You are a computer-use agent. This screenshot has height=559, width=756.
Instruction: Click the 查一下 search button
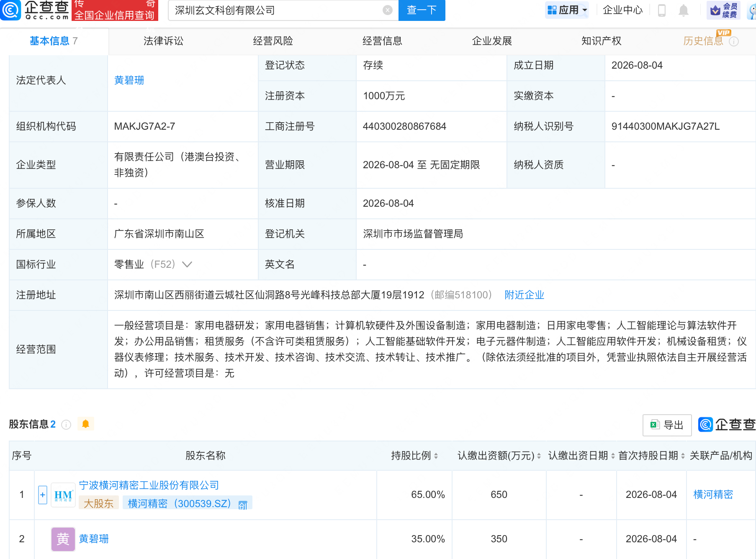click(422, 10)
